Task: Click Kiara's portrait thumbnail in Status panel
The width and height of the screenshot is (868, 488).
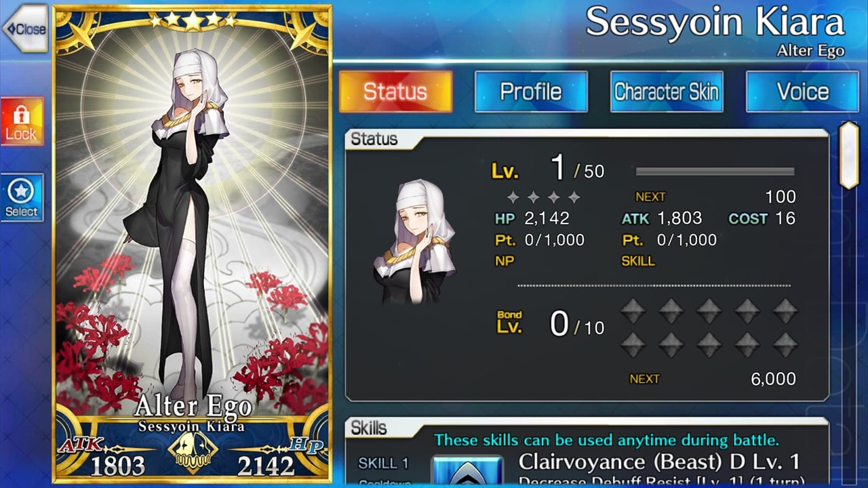Action: 414,241
